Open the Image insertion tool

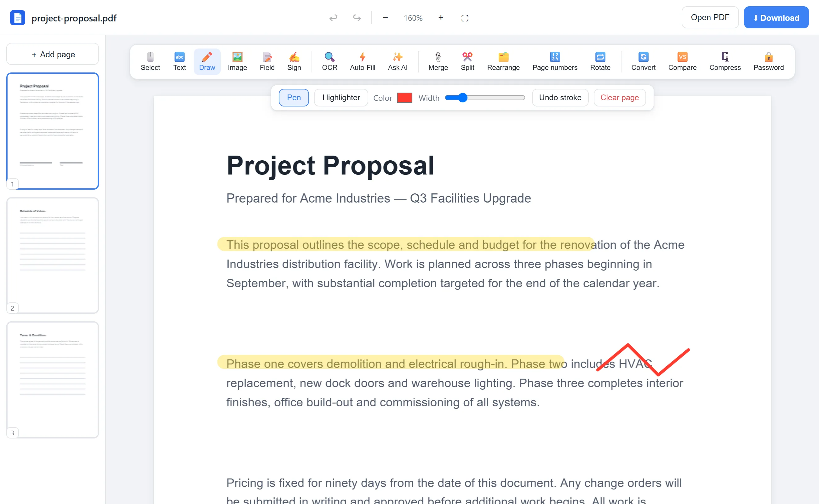[237, 62]
